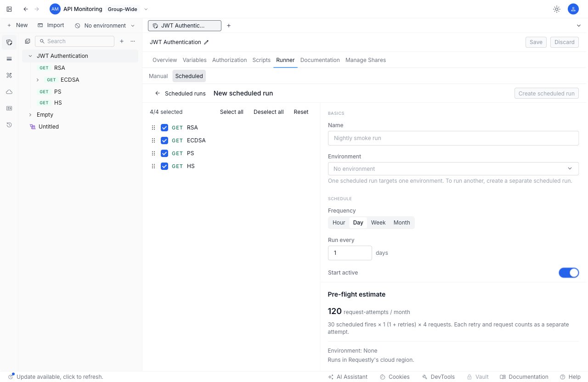The image size is (588, 382).
Task: Click Reset selection
Action: click(301, 112)
